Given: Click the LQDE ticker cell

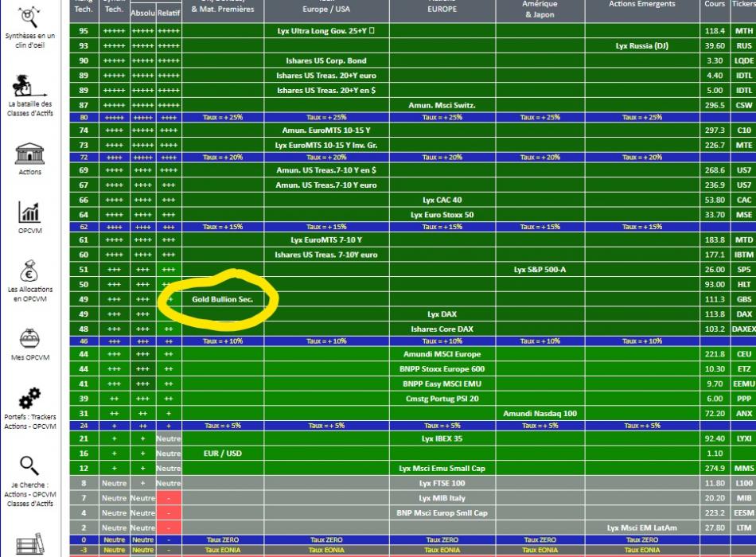Looking at the screenshot, I should point(743,60).
